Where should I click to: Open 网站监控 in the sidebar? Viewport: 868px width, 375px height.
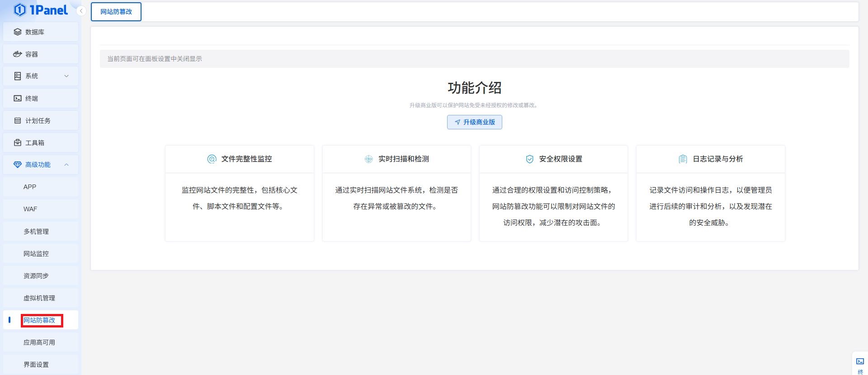click(x=41, y=254)
